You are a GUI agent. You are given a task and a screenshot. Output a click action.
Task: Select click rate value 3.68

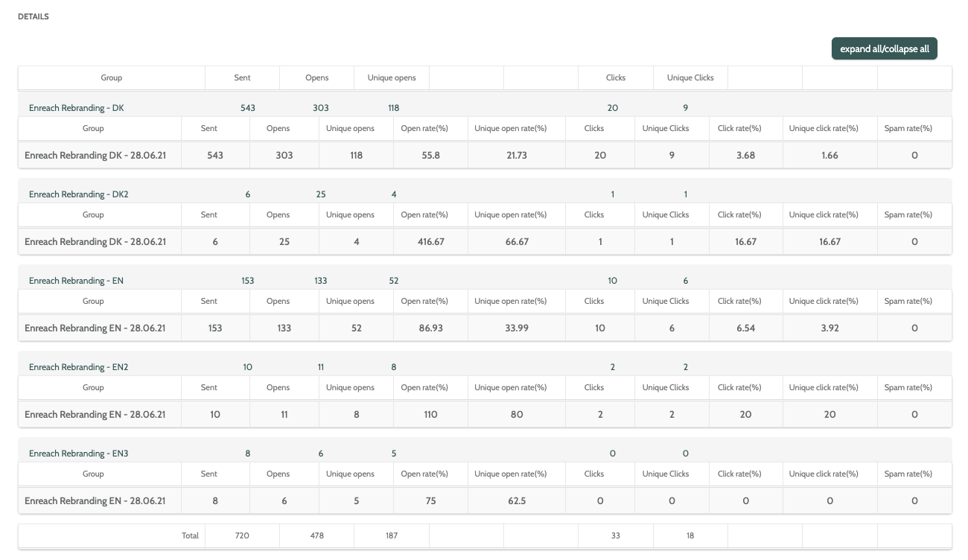[x=745, y=156]
